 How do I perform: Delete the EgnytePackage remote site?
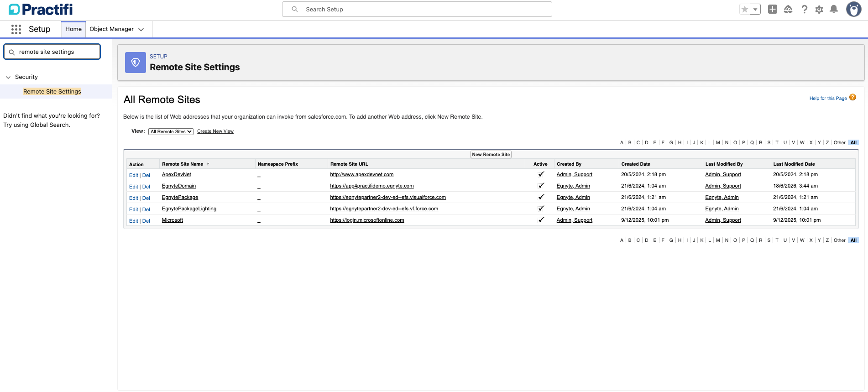pos(146,198)
